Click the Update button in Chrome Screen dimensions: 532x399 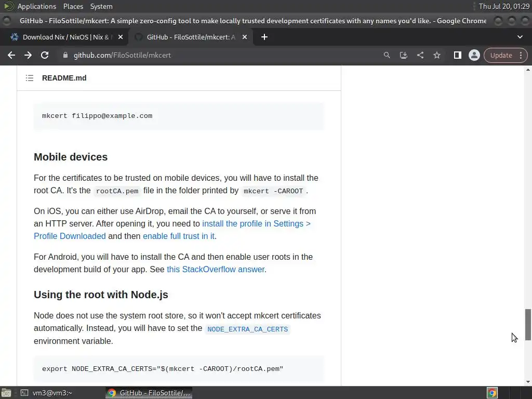point(501,55)
